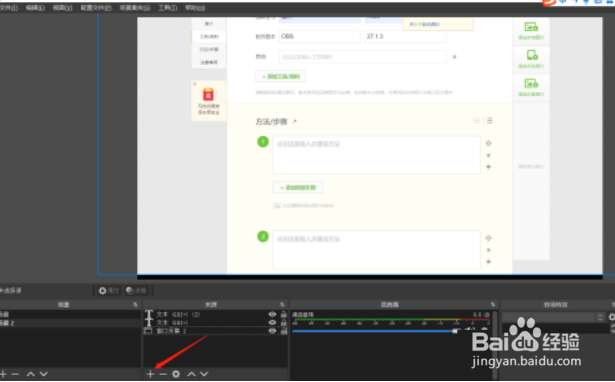Remove selected scene with minus icon
The width and height of the screenshot is (615, 382).
15,374
